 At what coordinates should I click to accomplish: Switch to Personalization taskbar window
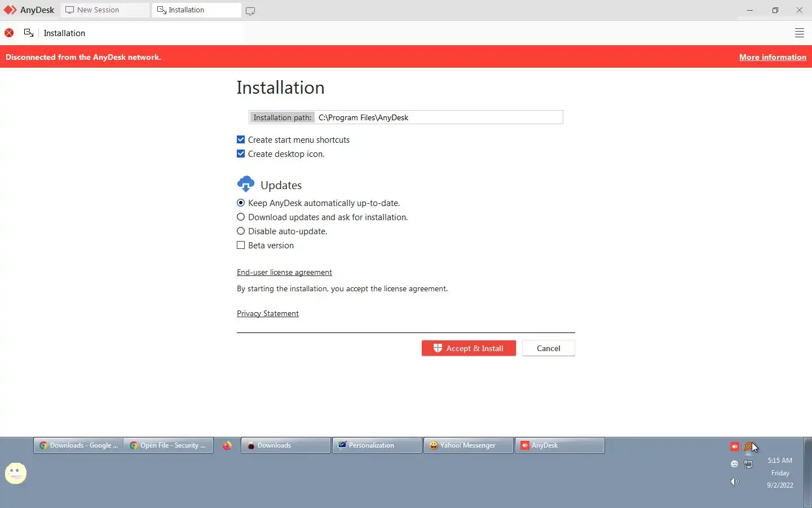(377, 445)
